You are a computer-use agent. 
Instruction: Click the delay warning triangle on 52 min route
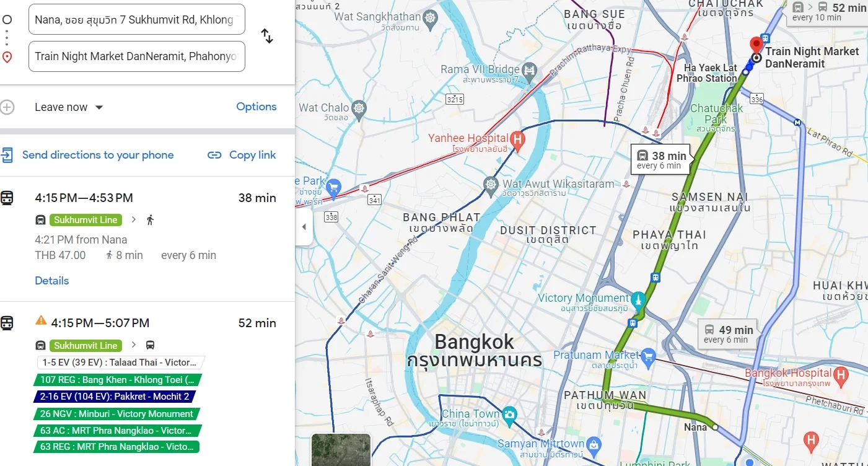pyautogui.click(x=41, y=321)
